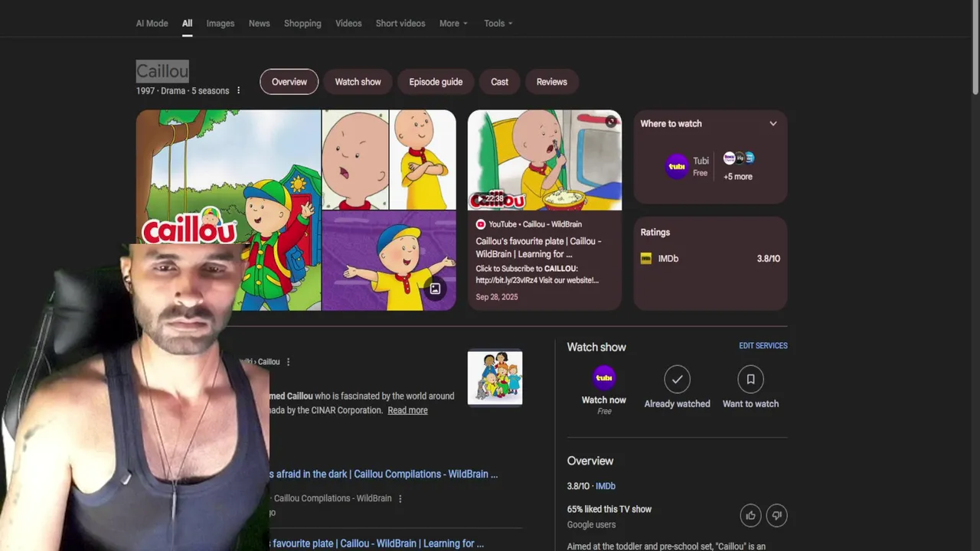Open Caillou's favourite plate video title link
The height and width of the screenshot is (551, 980).
[x=538, y=247]
